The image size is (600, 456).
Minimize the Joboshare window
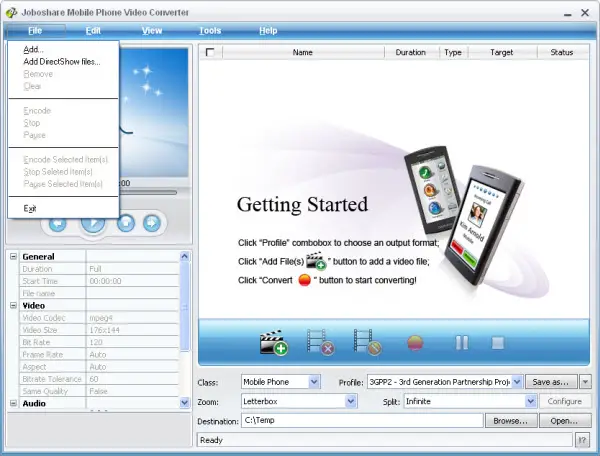tap(568, 13)
